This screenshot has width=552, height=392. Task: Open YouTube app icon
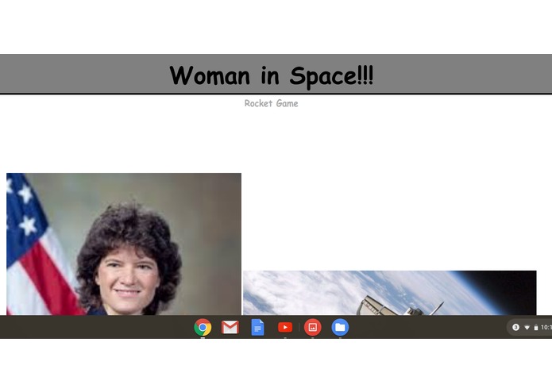coord(285,327)
